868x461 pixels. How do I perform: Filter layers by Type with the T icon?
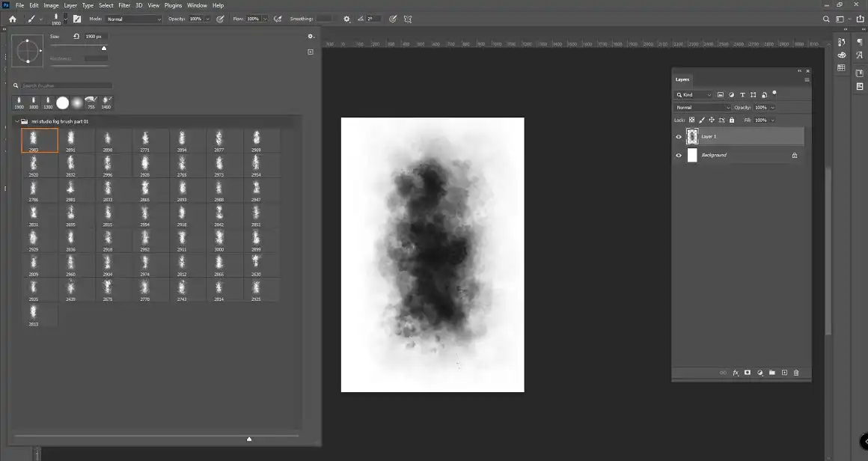742,94
